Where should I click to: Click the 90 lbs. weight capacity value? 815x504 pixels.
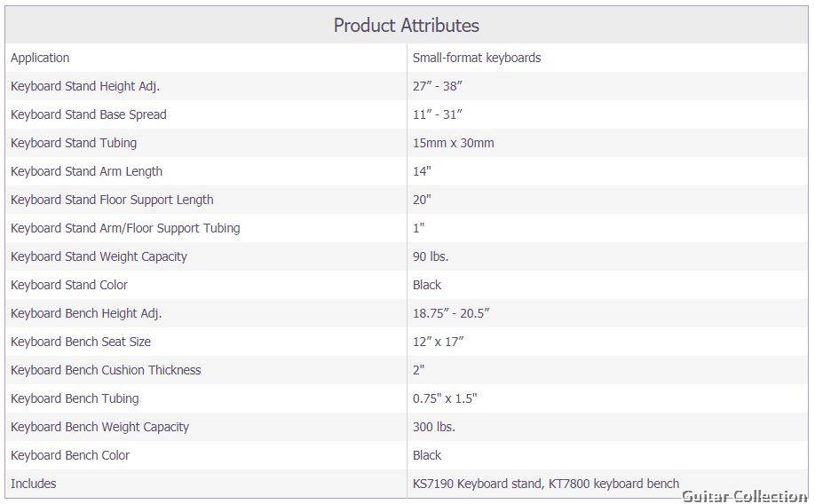click(431, 256)
